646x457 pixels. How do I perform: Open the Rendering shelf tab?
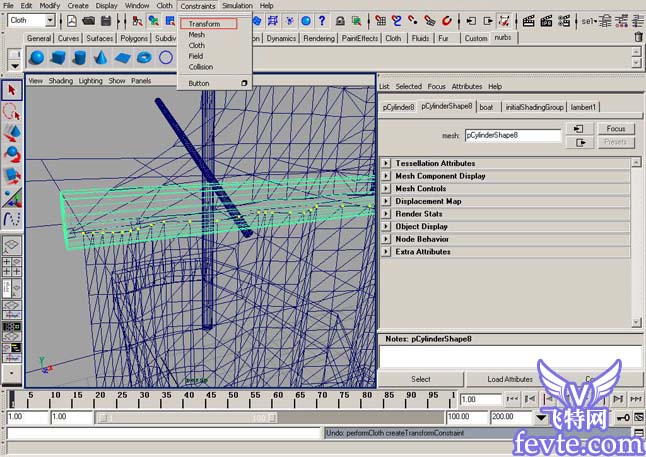pos(319,38)
